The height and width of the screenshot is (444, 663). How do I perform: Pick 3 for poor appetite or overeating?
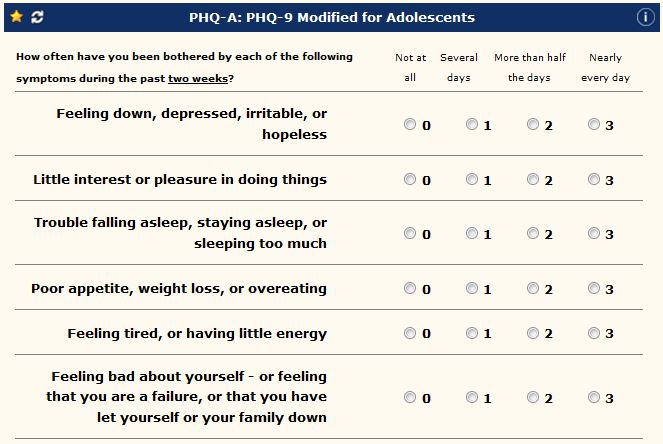pos(594,289)
